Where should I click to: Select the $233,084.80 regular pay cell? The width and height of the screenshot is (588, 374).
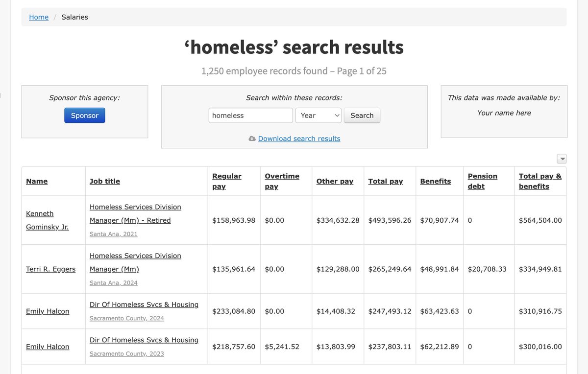[x=234, y=311]
